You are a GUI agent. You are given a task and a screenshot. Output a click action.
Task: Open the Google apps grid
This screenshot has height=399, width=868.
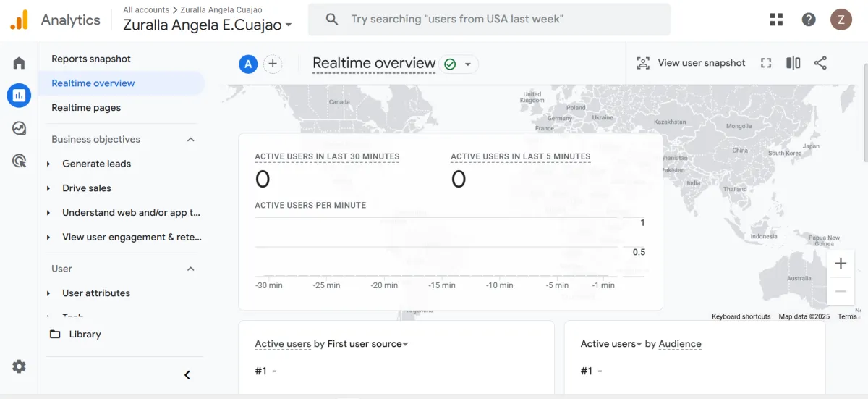pyautogui.click(x=777, y=20)
